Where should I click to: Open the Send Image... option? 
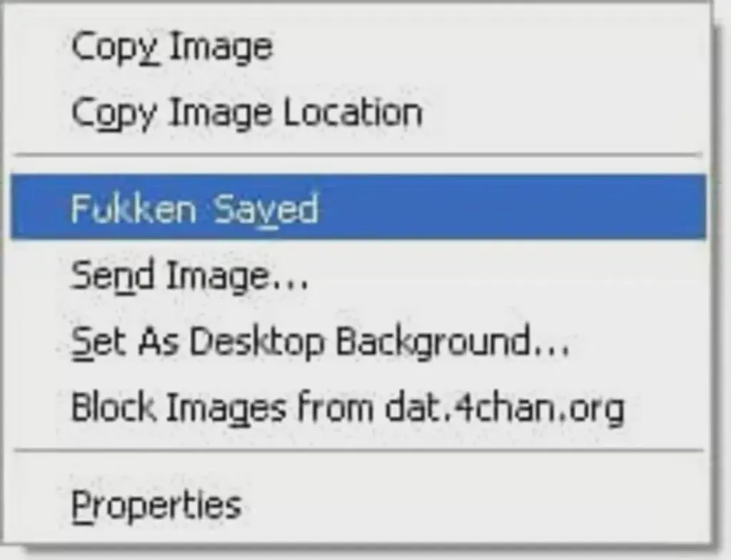pos(358,276)
